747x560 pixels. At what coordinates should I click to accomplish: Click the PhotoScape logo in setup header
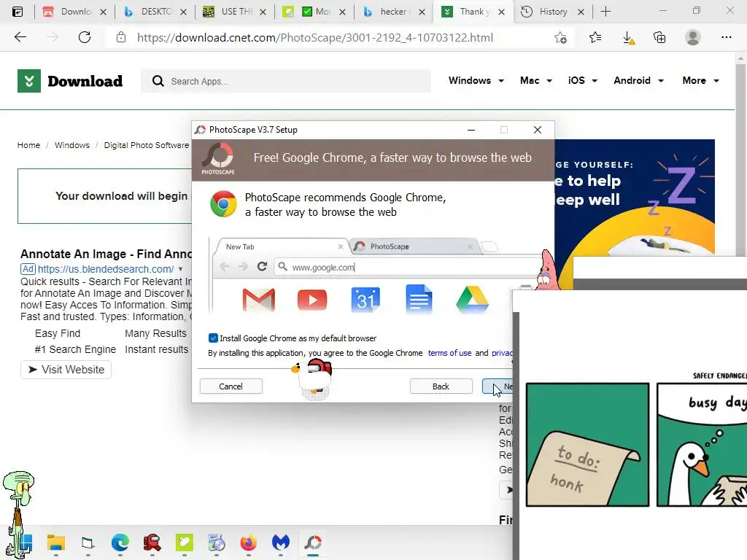(218, 159)
